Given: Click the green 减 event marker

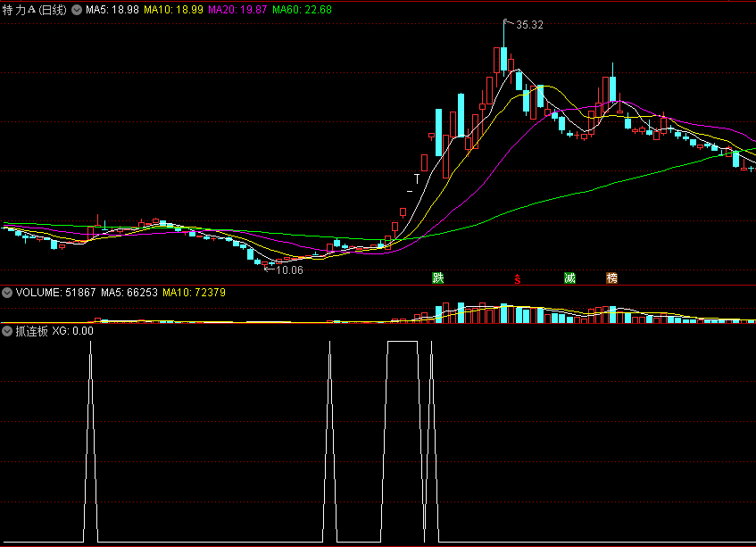Looking at the screenshot, I should (x=569, y=278).
